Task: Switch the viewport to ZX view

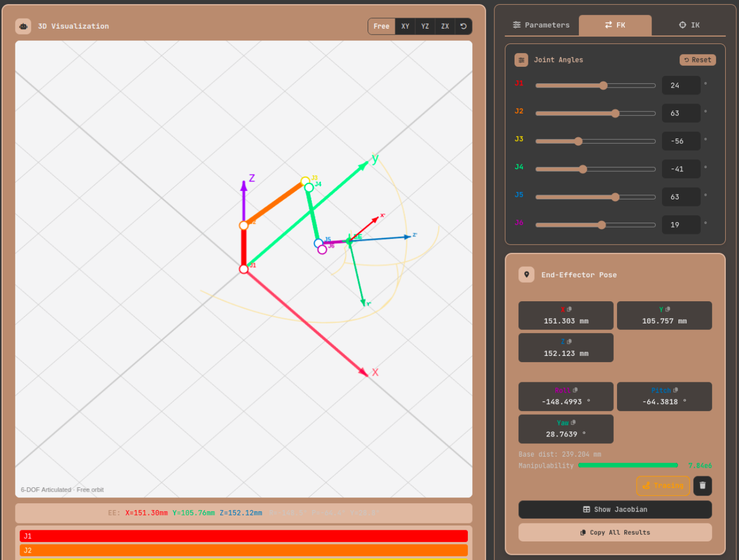Action: click(445, 26)
